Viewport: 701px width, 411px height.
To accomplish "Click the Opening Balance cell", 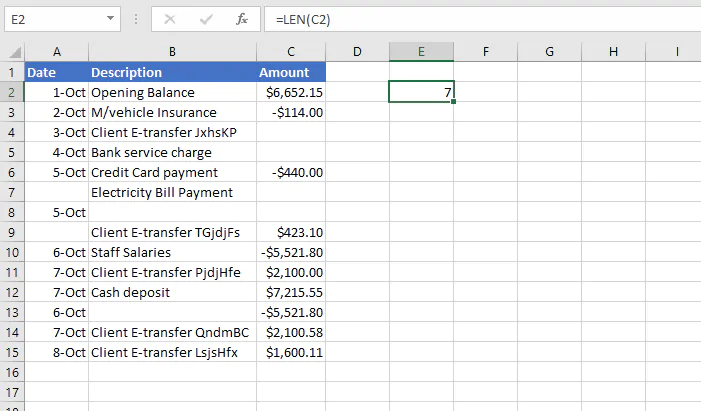I will click(x=170, y=92).
